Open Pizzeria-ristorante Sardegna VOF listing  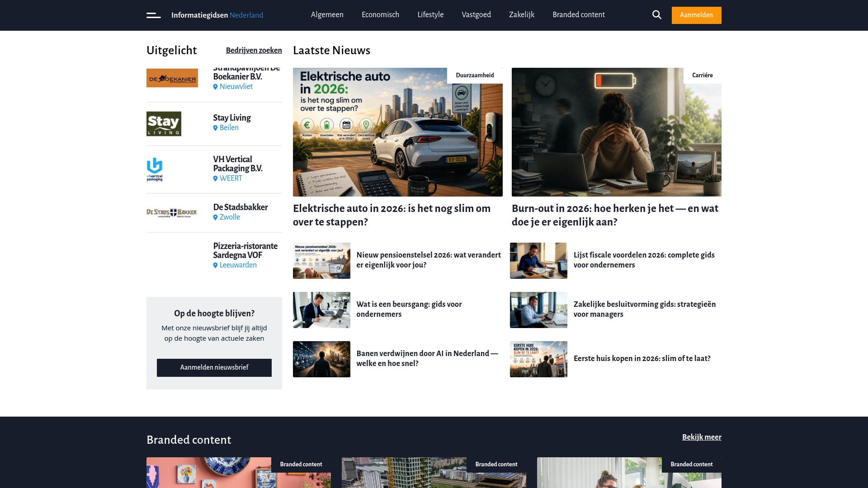(x=245, y=251)
